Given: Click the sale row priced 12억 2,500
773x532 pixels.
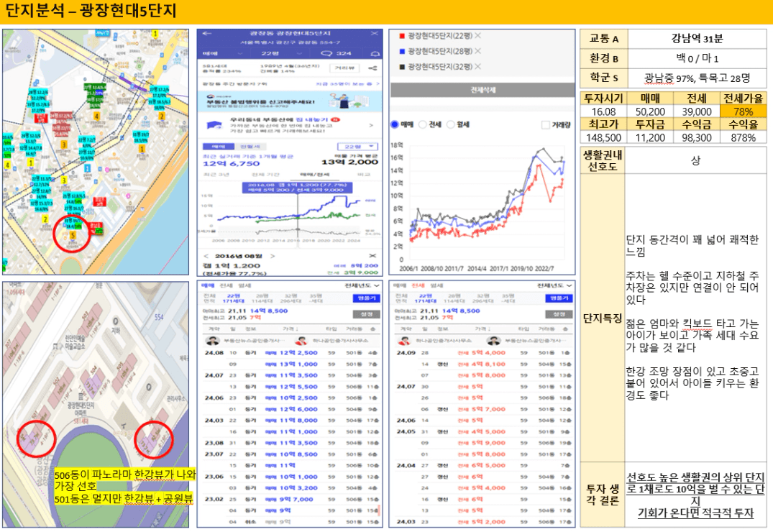Looking at the screenshot, I should point(291,353).
